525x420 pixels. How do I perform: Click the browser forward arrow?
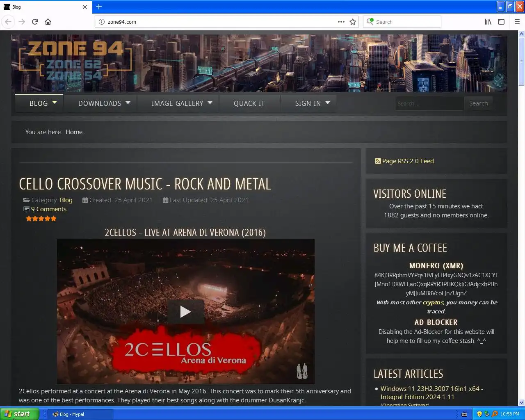tap(22, 22)
